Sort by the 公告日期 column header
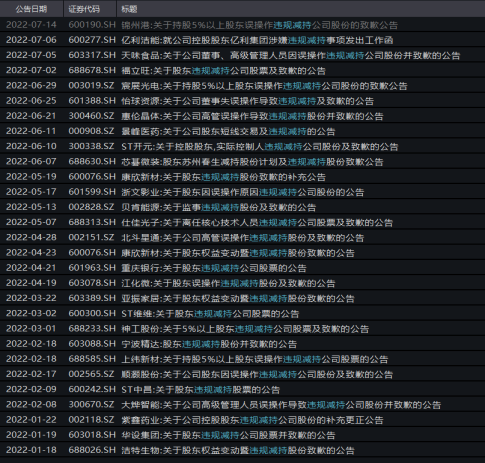Screen dimensions: 485x463 click(31, 9)
